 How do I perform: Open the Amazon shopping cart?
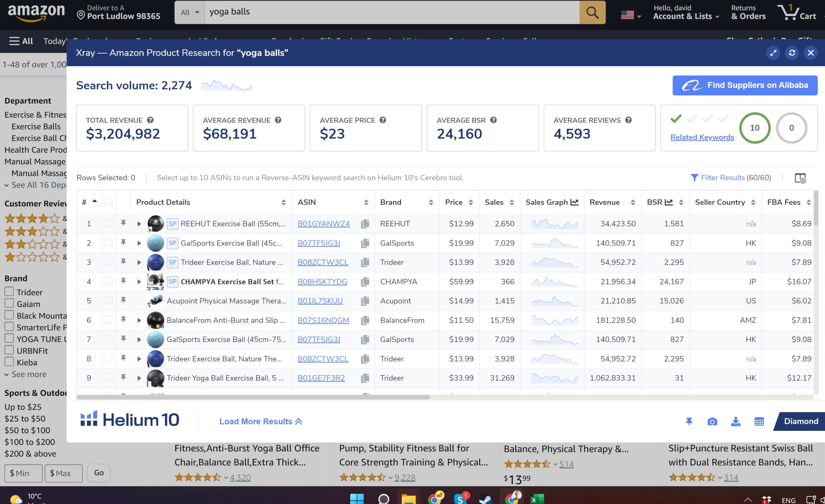pyautogui.click(x=797, y=12)
